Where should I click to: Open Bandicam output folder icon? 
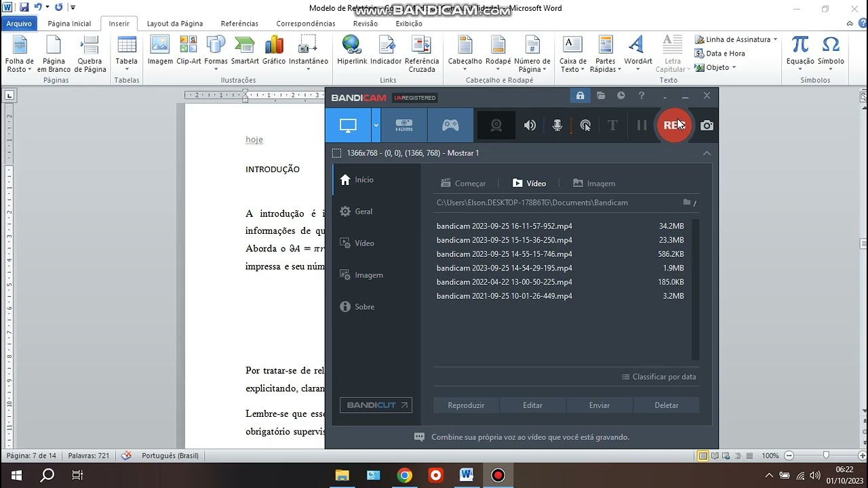pos(601,96)
